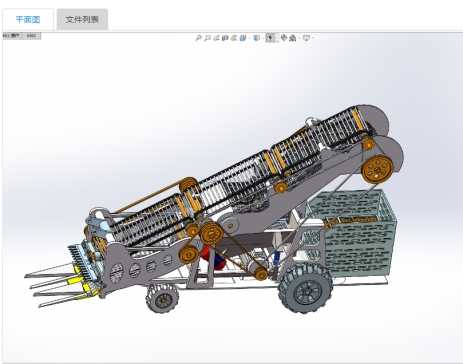Screen dimensions: 463x364
Task: Toggle the Hide/Show Items icon
Action: coord(270,38)
